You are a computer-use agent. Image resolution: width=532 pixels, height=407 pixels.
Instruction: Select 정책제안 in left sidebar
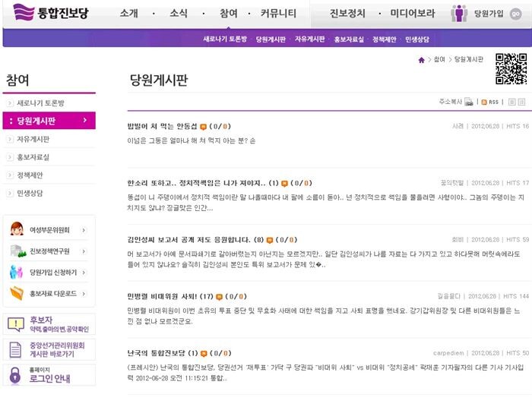[30, 175]
